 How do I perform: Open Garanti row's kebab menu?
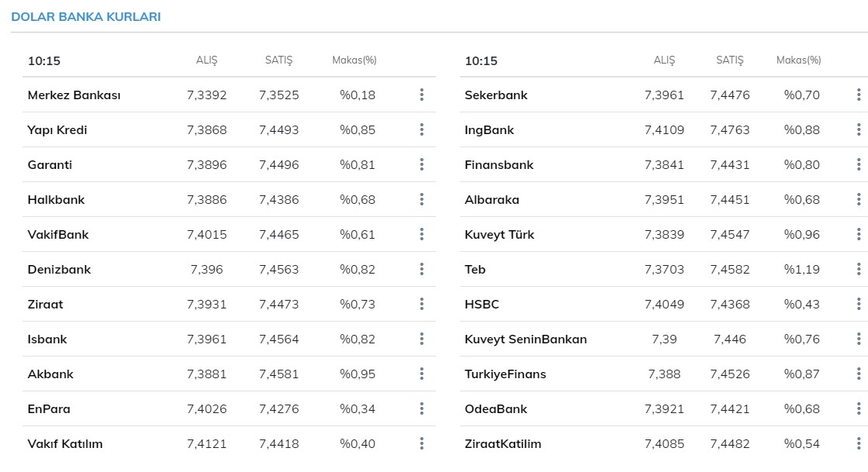pos(421,164)
